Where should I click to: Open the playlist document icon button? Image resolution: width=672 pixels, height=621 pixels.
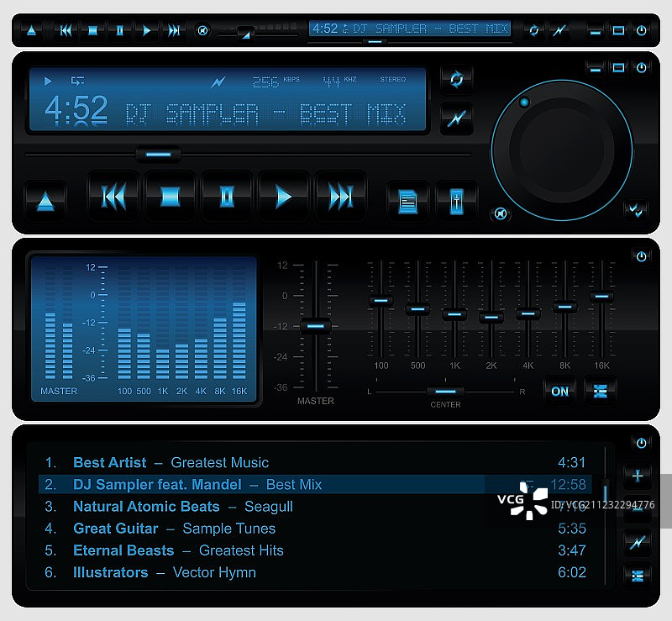(407, 202)
